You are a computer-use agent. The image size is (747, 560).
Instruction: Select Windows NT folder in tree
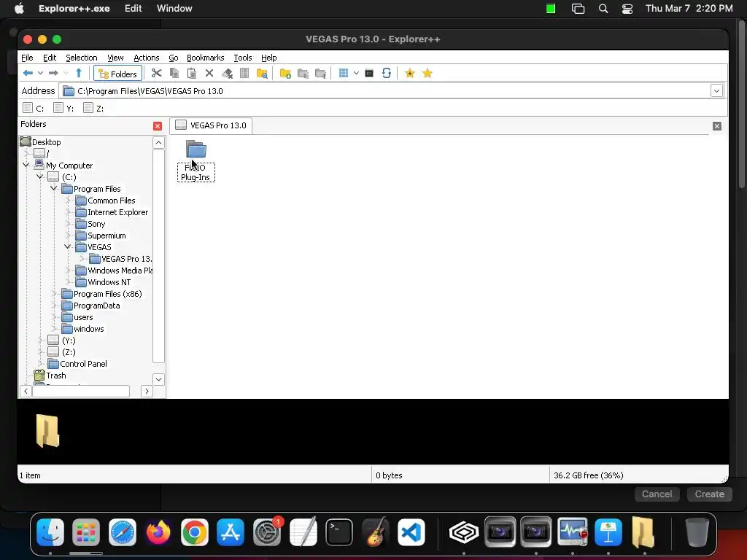point(109,282)
